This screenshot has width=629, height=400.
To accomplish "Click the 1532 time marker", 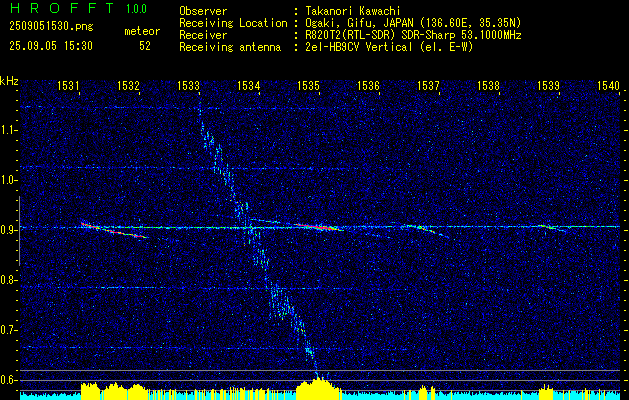I will (128, 85).
